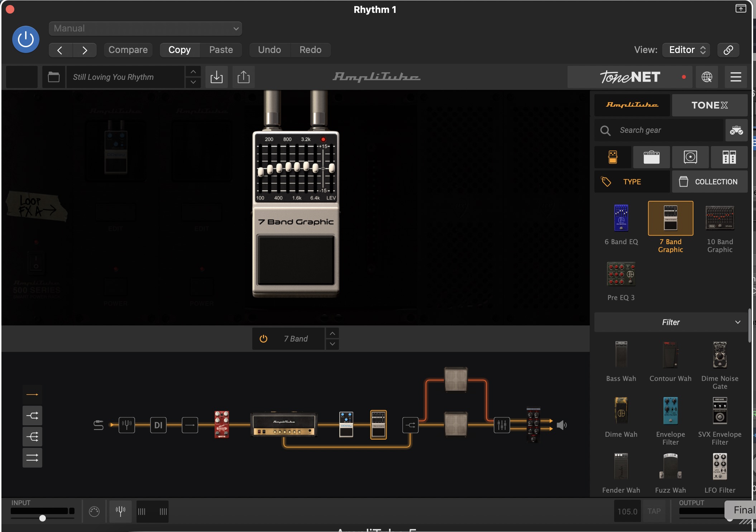The width and height of the screenshot is (756, 532).
Task: Click the 7 Band Graphic pedal footswitch
Action: pos(296,260)
